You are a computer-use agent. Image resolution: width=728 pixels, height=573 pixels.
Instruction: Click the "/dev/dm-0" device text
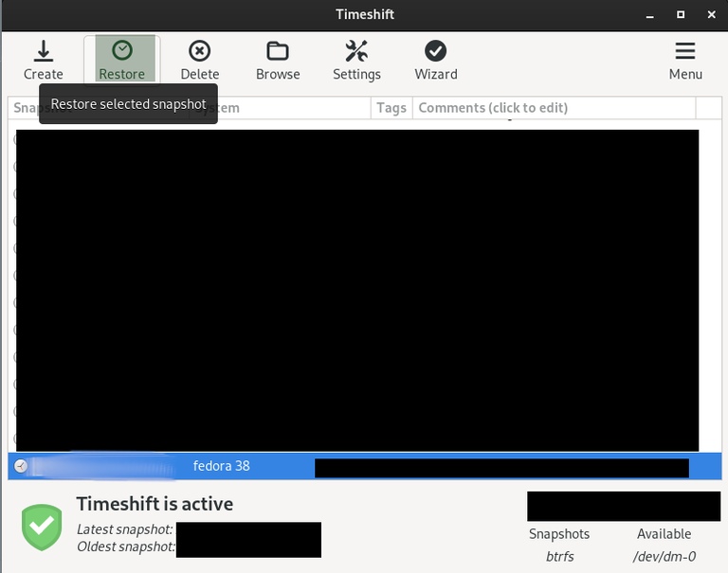(x=664, y=556)
